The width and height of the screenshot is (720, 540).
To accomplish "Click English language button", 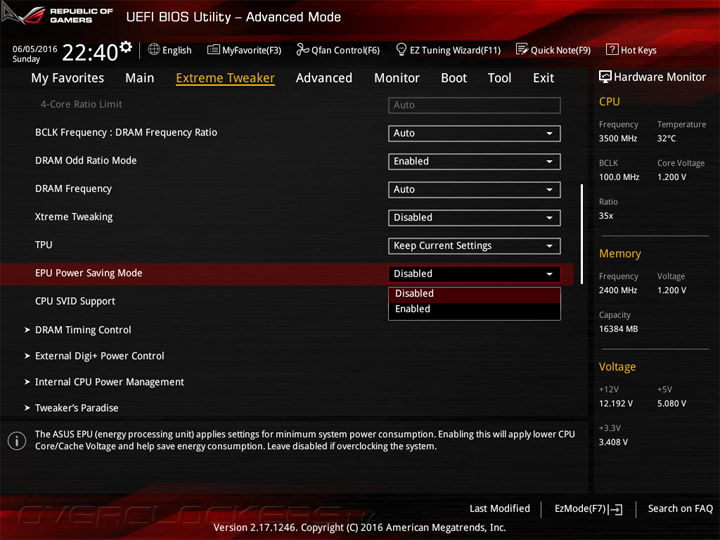I will (x=170, y=50).
